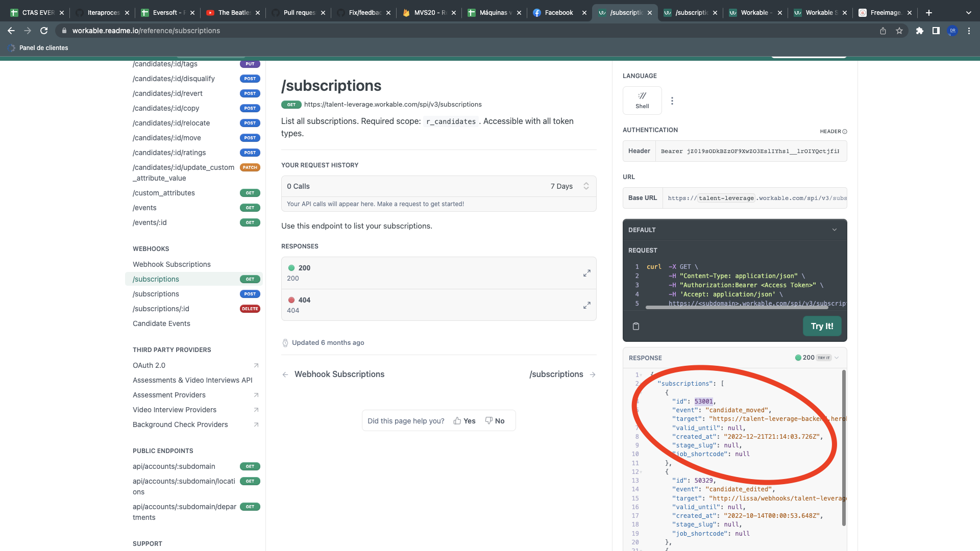This screenshot has height=551, width=980.
Task: Click the HEADER info icon
Action: pos(845,132)
